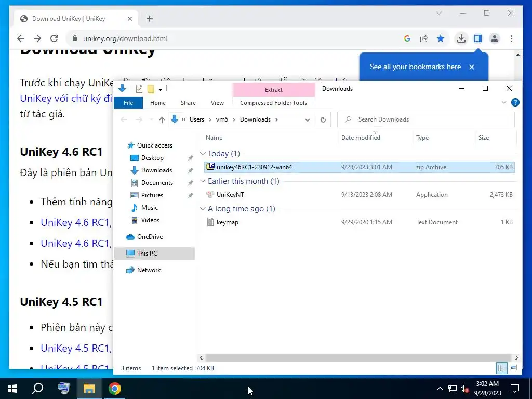Open Network in navigation pane
Screen dimensions: 532x399
point(149,270)
